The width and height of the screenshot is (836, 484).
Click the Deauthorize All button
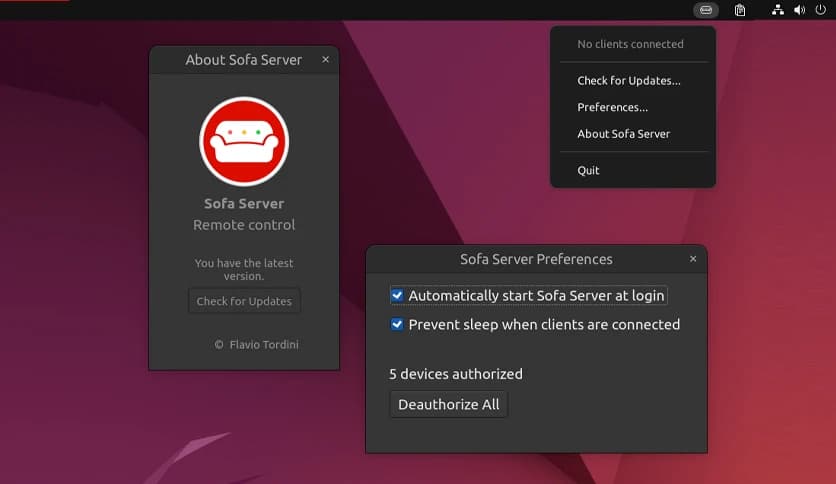pyautogui.click(x=449, y=405)
